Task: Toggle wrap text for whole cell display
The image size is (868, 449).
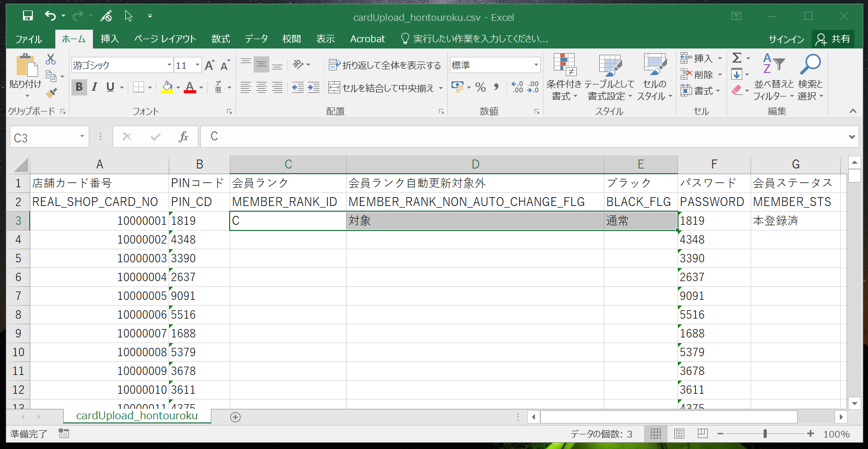Action: click(x=385, y=65)
